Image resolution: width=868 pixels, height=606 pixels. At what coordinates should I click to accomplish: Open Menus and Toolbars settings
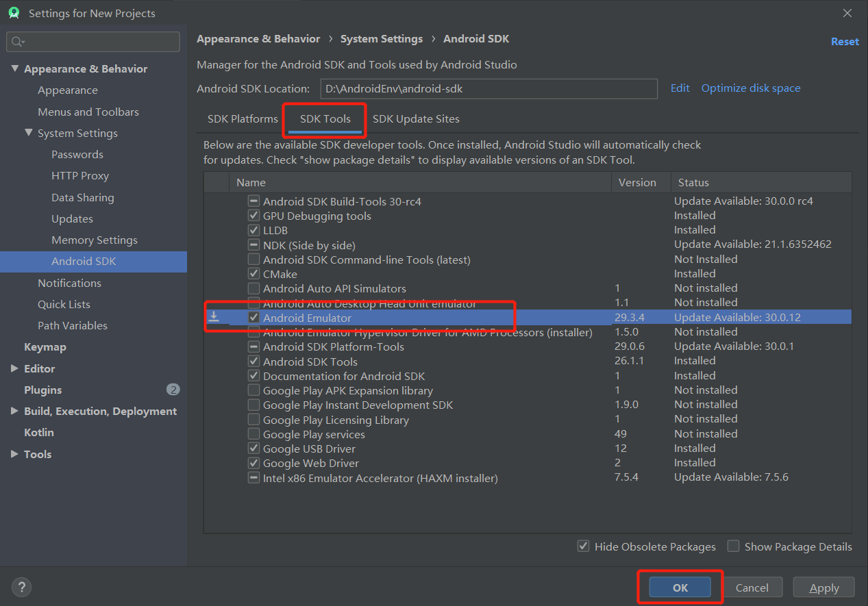88,112
